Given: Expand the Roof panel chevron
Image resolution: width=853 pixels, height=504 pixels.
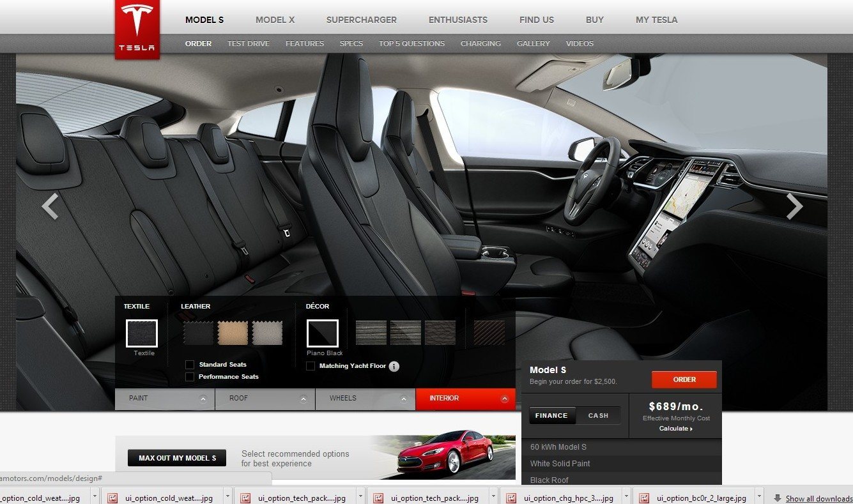Looking at the screenshot, I should point(304,399).
